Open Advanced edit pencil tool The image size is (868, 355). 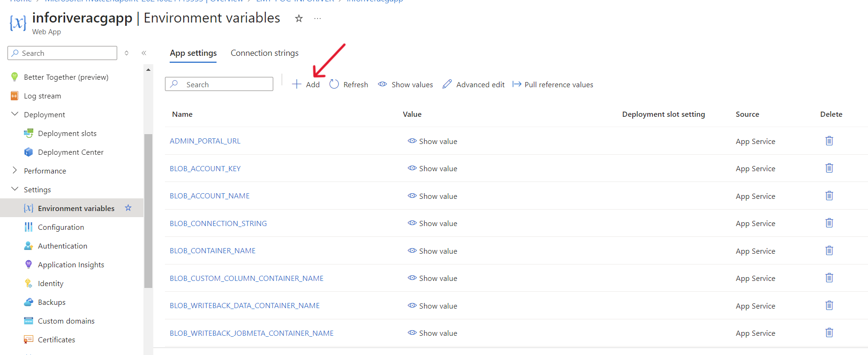[x=447, y=84]
